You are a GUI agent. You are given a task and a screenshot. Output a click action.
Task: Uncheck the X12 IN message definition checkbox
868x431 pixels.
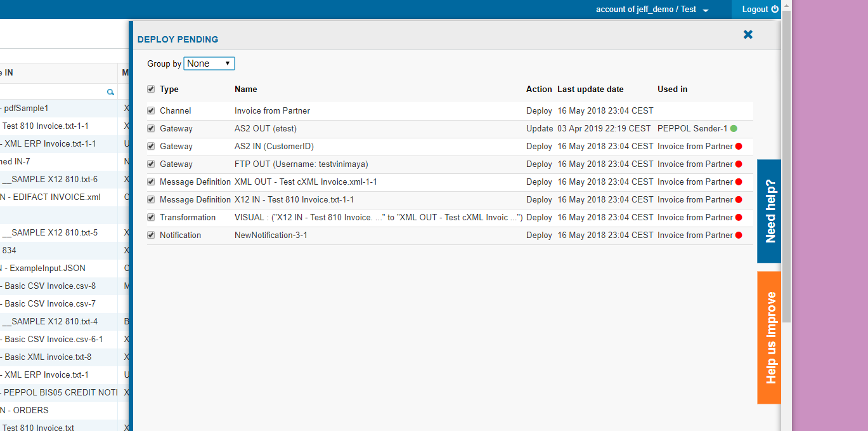coord(151,199)
